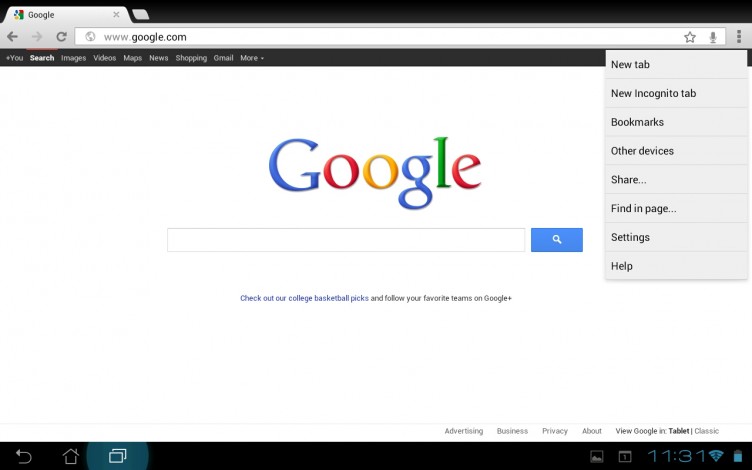Go back with the browser back arrow
Image resolution: width=752 pixels, height=470 pixels.
click(x=12, y=36)
